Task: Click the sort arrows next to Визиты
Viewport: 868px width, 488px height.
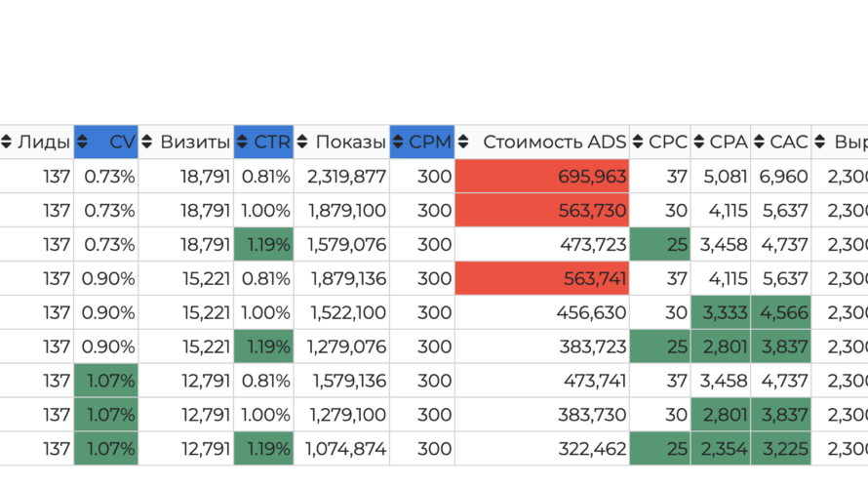Action: tap(147, 142)
